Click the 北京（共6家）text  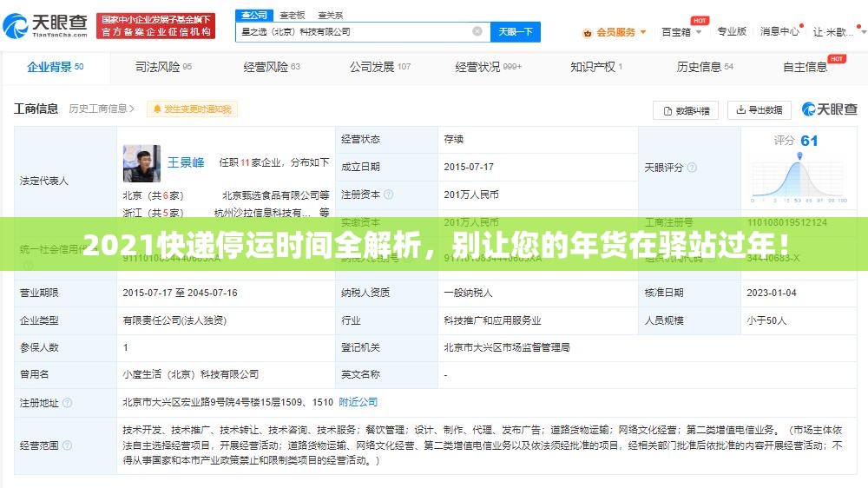[153, 195]
